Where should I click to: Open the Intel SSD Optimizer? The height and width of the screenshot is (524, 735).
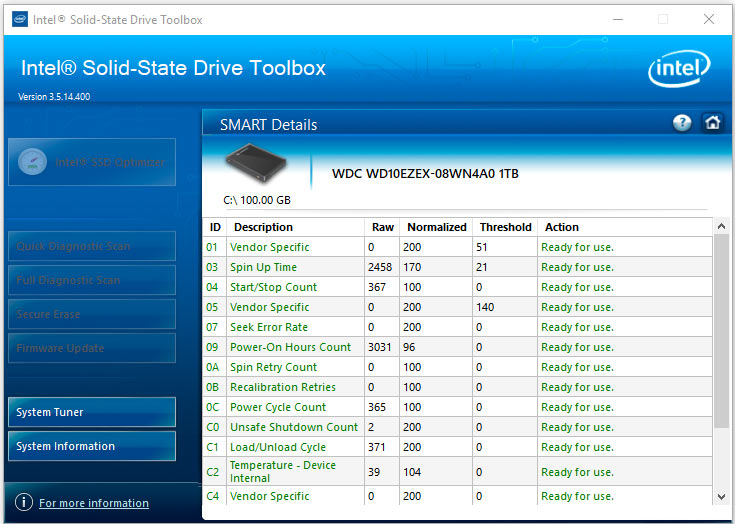coord(92,162)
